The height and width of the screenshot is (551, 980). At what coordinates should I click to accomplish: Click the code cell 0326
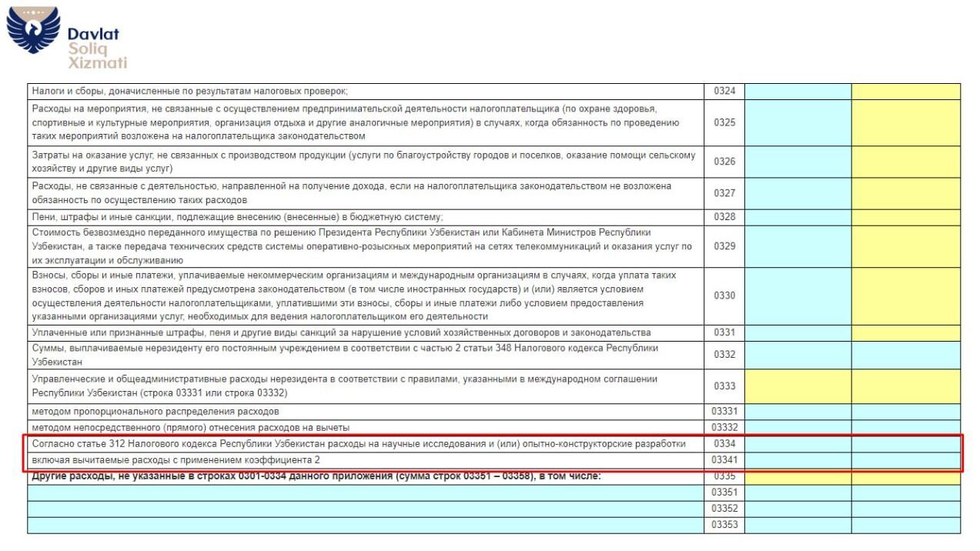(724, 162)
